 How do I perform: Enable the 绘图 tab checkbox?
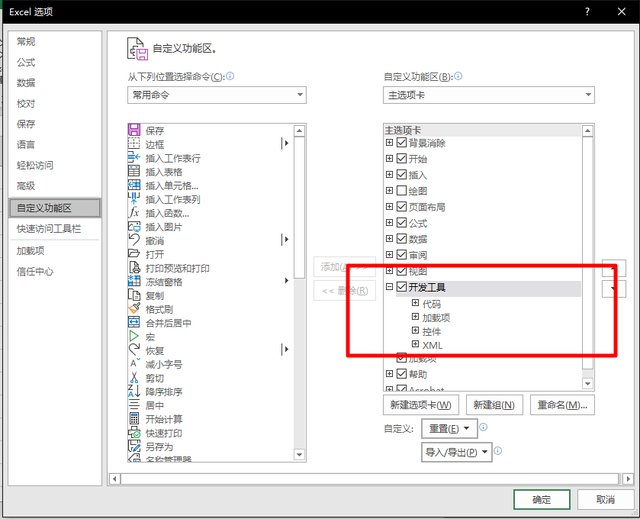[x=402, y=191]
